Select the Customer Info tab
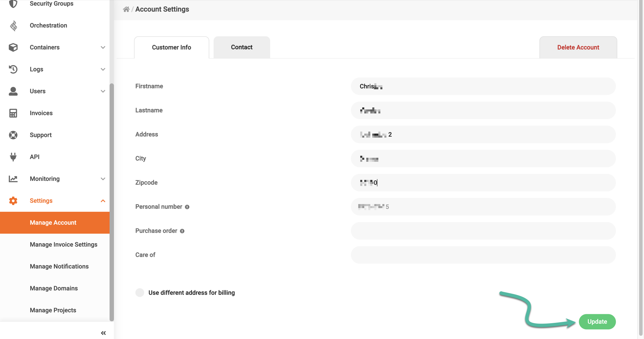Image resolution: width=644 pixels, height=339 pixels. (x=171, y=47)
